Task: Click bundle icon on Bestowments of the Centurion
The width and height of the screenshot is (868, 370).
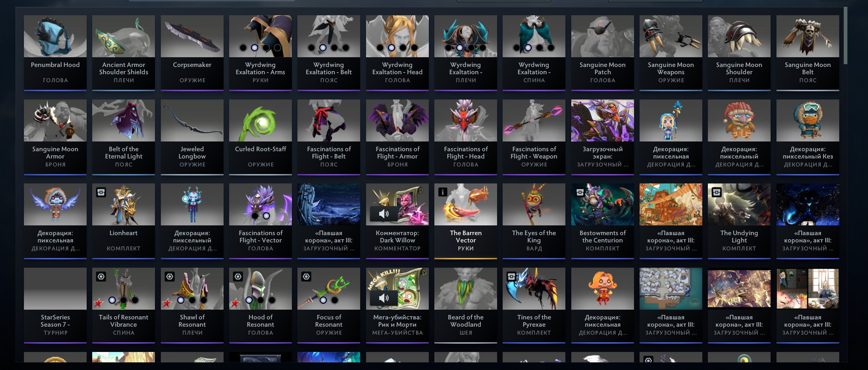Action: (580, 192)
